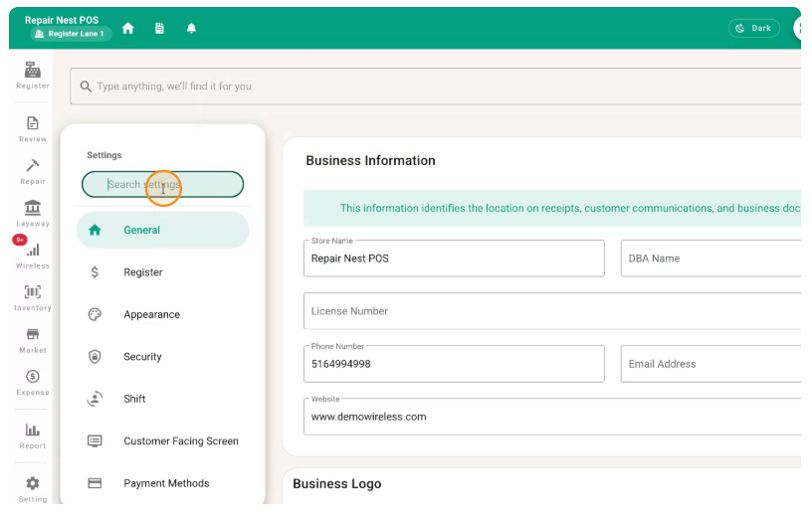The width and height of the screenshot is (812, 521).
Task: Select Appearance settings category
Action: coord(162,314)
